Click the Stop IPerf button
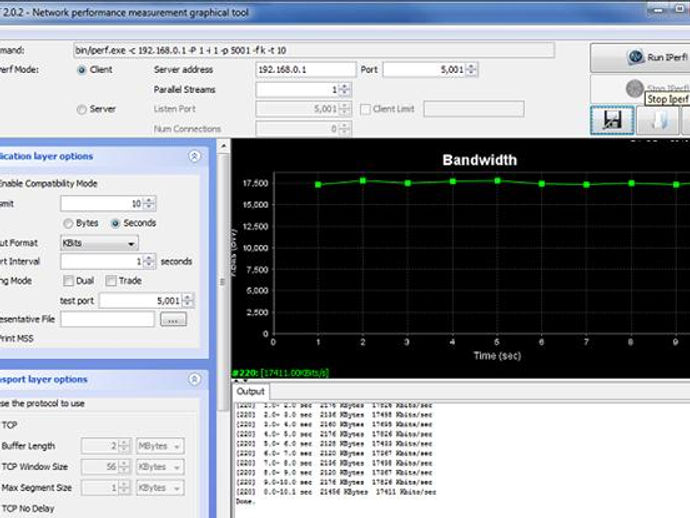The width and height of the screenshot is (690, 518). [640, 88]
